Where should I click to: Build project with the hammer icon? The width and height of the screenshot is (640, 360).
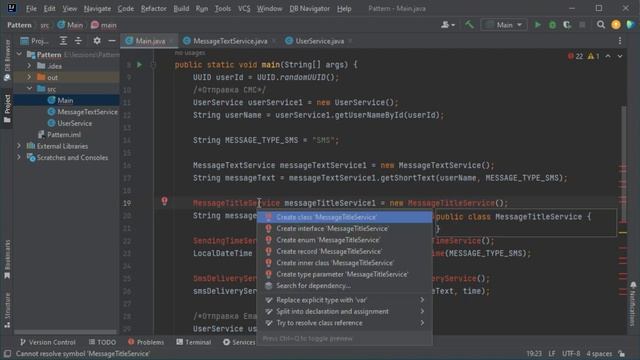[x=469, y=25]
